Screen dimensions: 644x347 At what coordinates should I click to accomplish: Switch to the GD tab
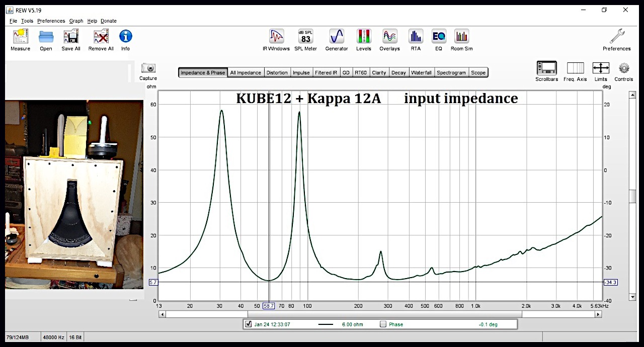(x=346, y=72)
